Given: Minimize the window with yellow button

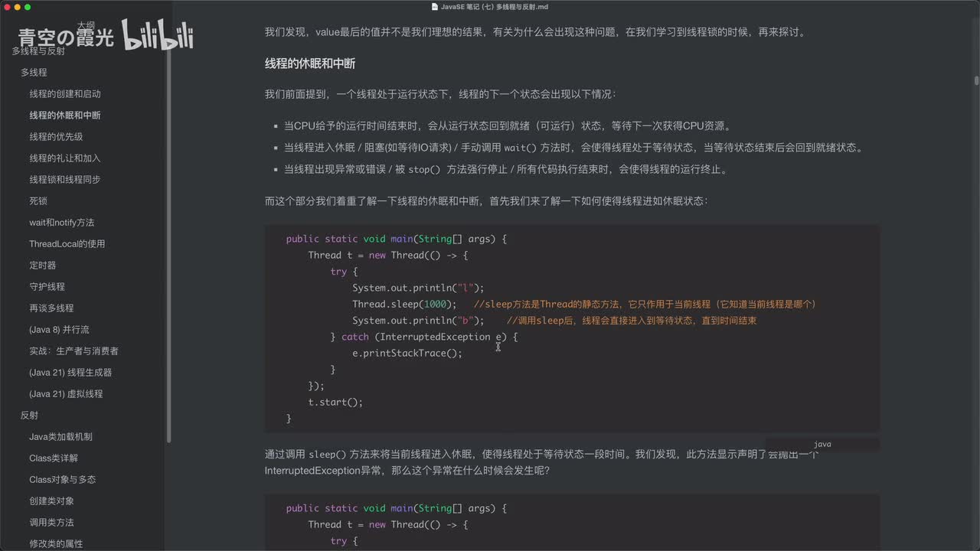Looking at the screenshot, I should (17, 7).
